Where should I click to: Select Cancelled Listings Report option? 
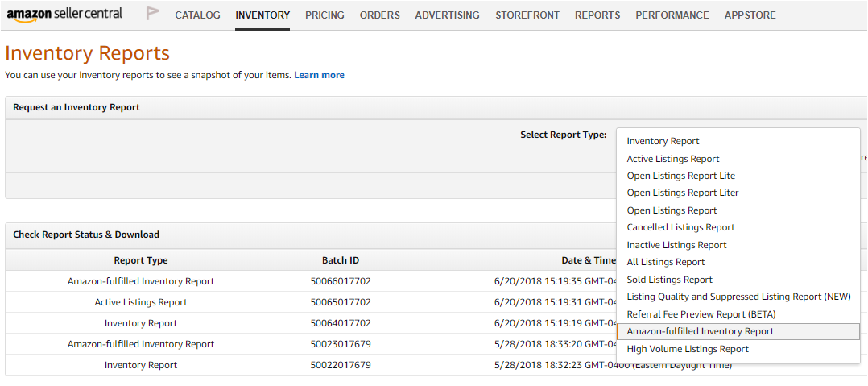point(738,227)
